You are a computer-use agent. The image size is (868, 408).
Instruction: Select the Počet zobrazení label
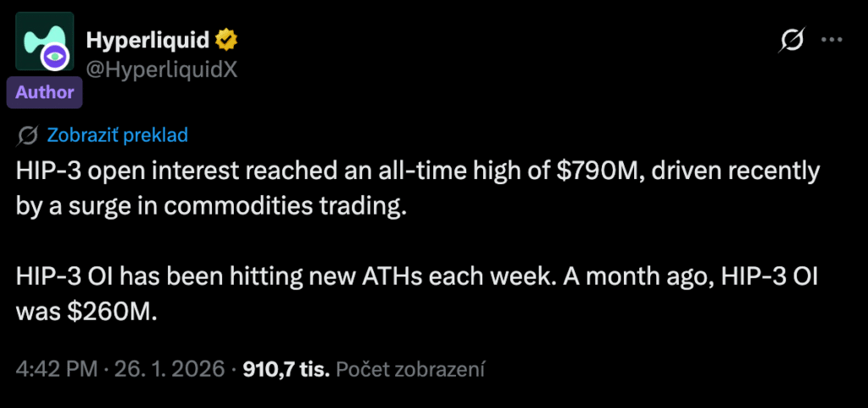coord(410,369)
